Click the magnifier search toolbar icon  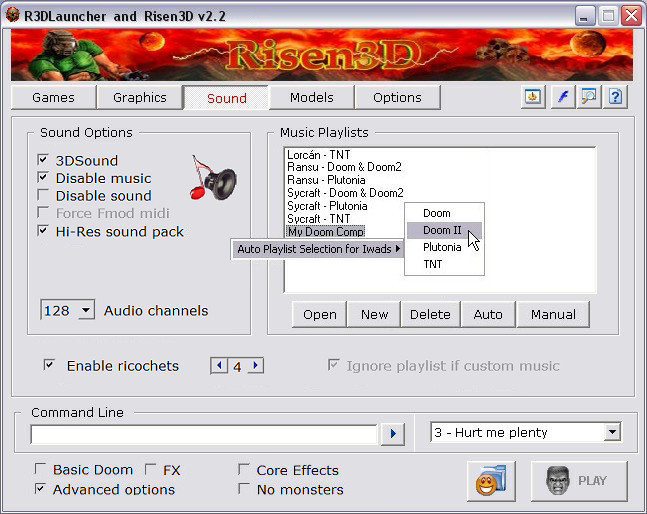click(x=588, y=97)
